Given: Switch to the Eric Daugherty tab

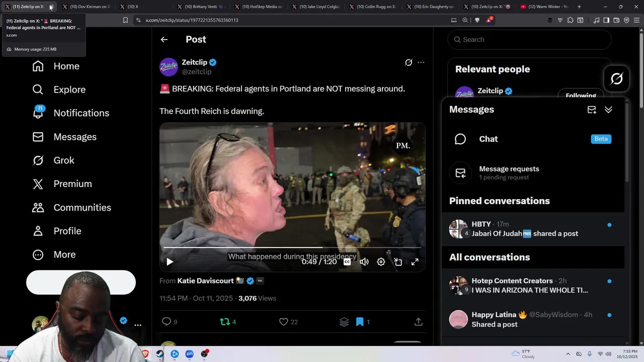Looking at the screenshot, I should [431, 7].
